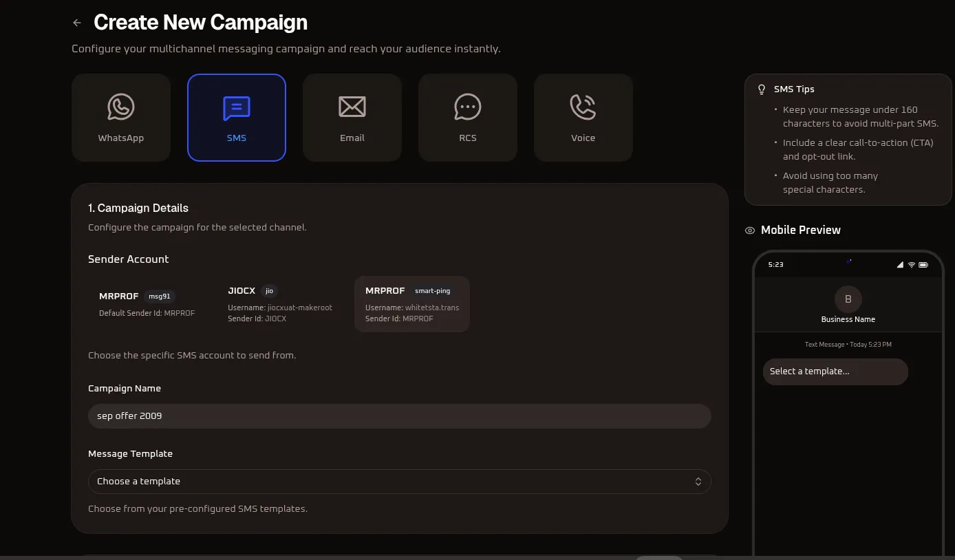Click the 'Business Name' label in preview
Image resolution: width=955 pixels, height=560 pixels.
[848, 319]
